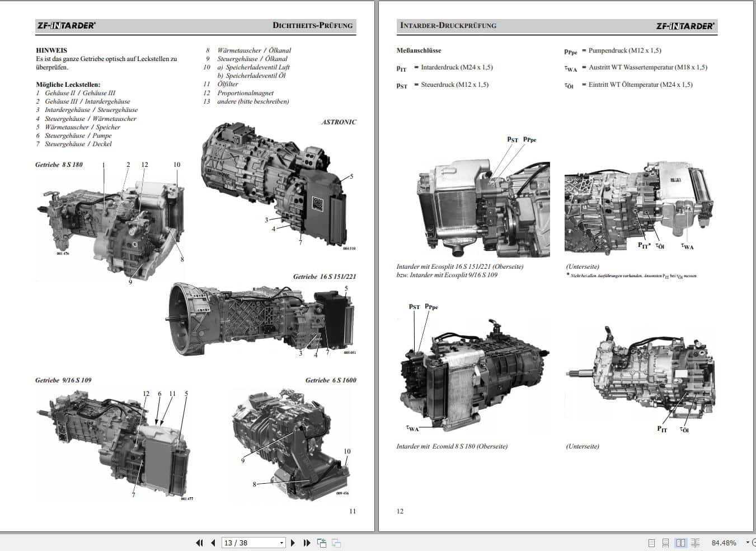Click the single page layout icon
756x551 pixels.
coord(651,543)
